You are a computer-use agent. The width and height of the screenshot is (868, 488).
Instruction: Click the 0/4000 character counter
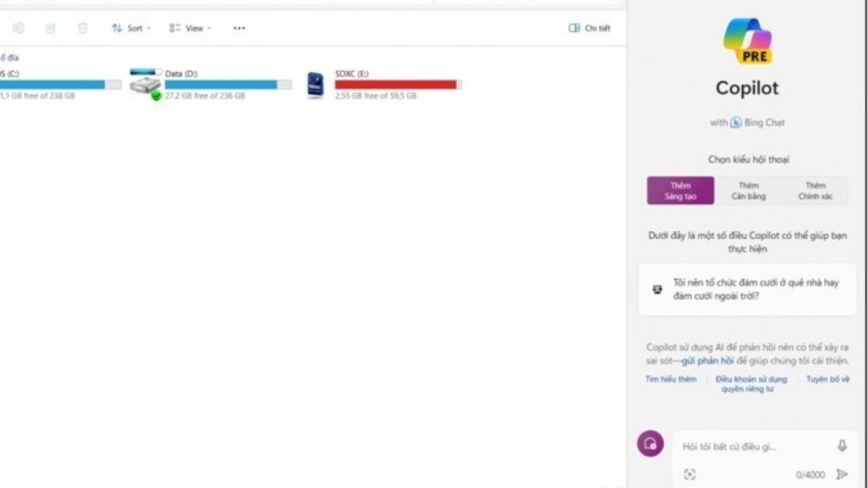click(810, 475)
